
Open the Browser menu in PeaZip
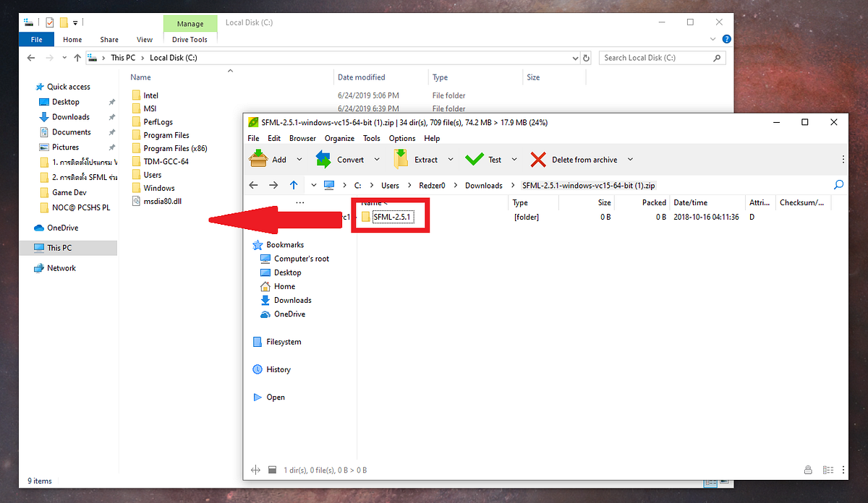pyautogui.click(x=302, y=138)
